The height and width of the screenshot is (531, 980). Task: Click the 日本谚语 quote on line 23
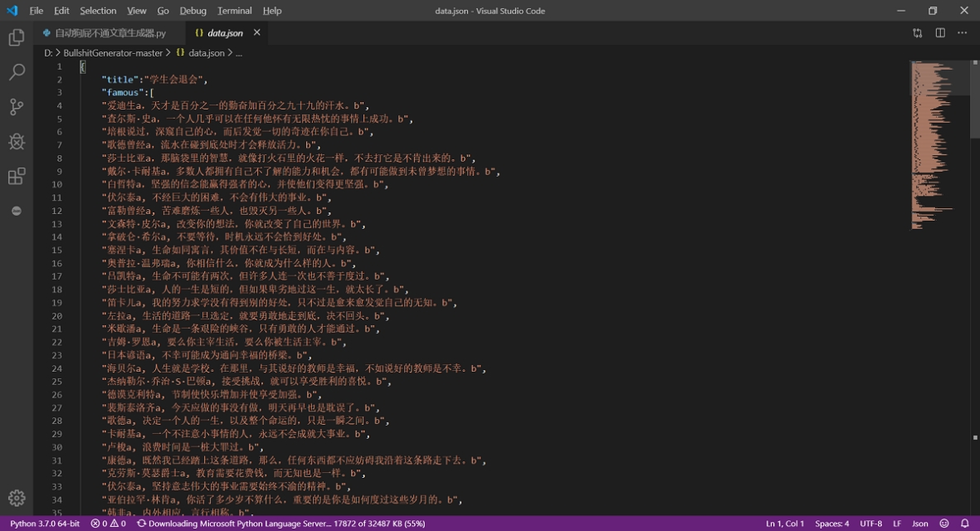coord(206,355)
